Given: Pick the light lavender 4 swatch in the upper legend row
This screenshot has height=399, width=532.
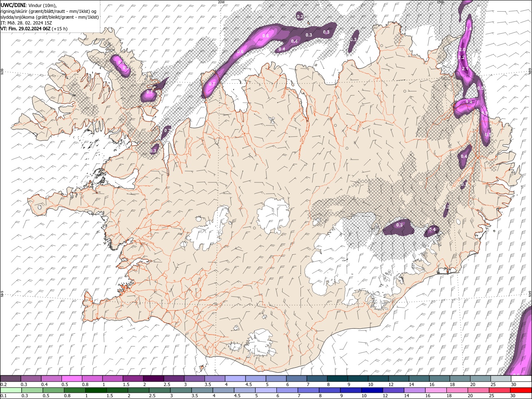Looking at the screenshot, I should [235, 379].
